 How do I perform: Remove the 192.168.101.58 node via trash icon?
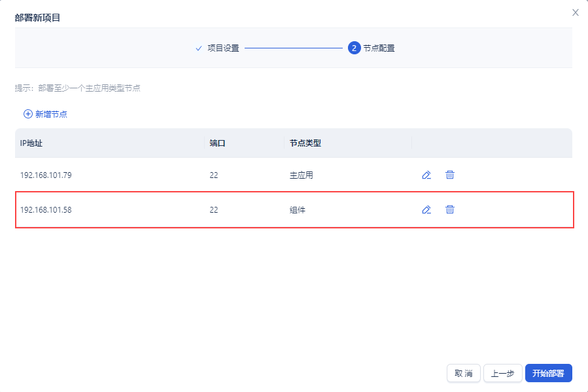450,209
